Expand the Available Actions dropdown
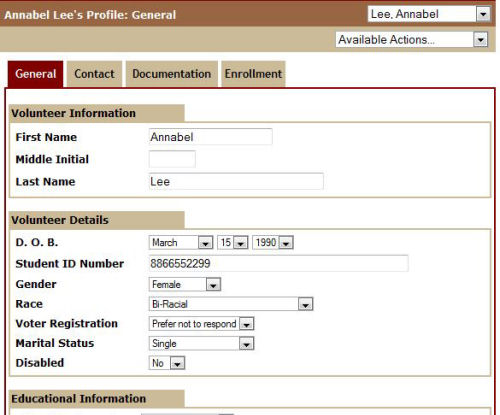This screenshot has height=415, width=500. [x=412, y=40]
